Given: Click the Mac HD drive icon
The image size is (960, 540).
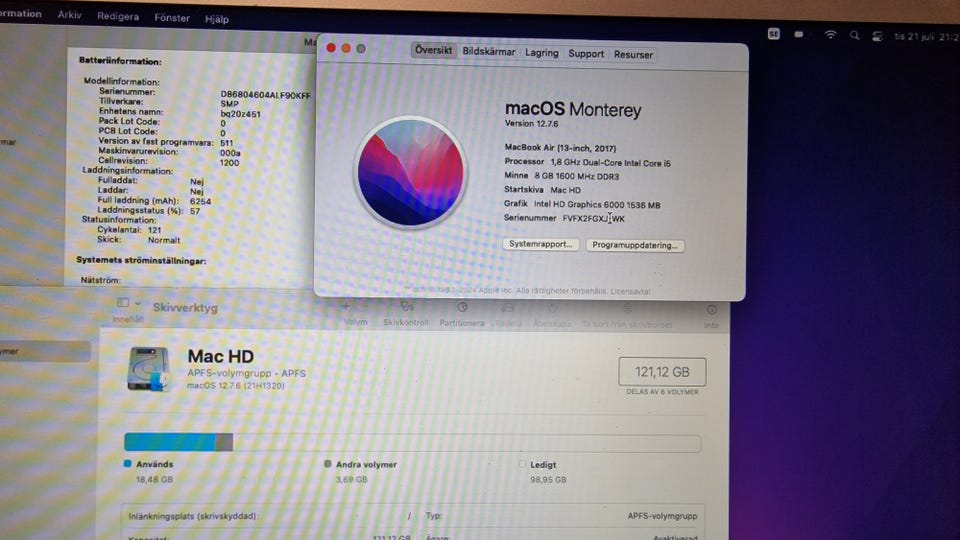Looking at the screenshot, I should (x=148, y=369).
